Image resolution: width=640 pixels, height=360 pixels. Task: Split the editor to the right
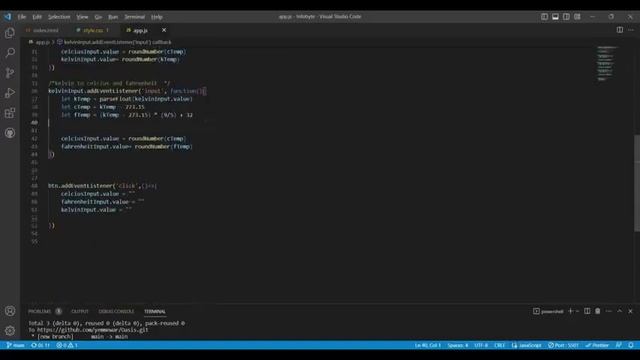coord(620,30)
